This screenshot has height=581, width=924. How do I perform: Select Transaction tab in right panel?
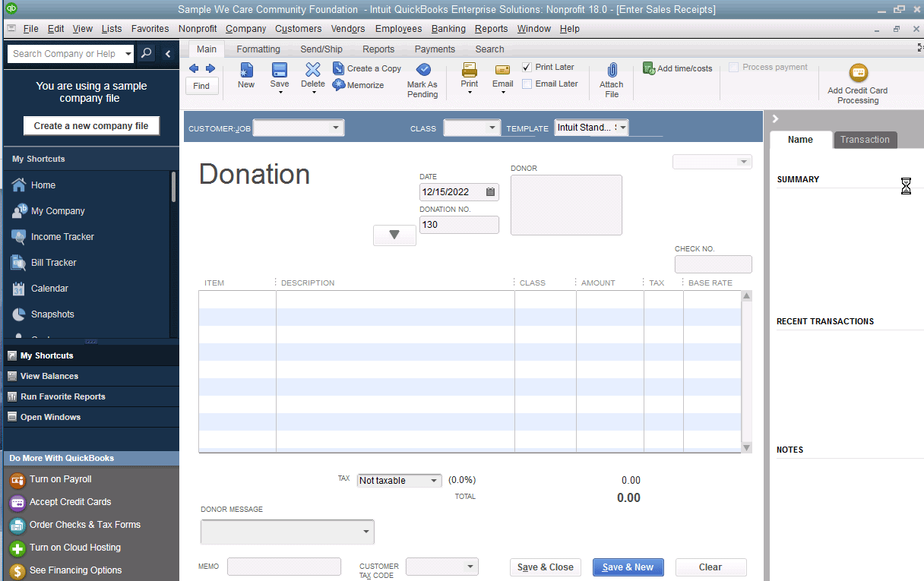865,140
